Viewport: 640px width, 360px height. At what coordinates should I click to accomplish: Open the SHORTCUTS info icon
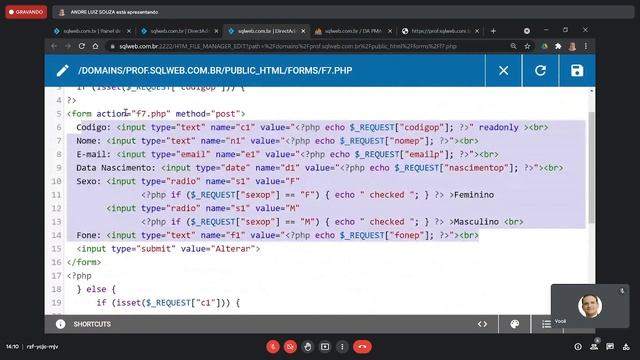click(60, 324)
